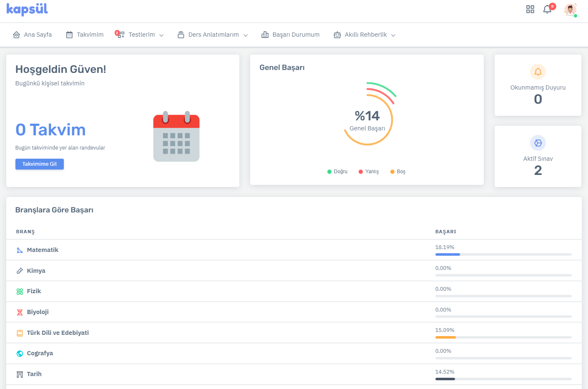Click the Biyoloji row label
This screenshot has width=588, height=389.
pyautogui.click(x=38, y=312)
